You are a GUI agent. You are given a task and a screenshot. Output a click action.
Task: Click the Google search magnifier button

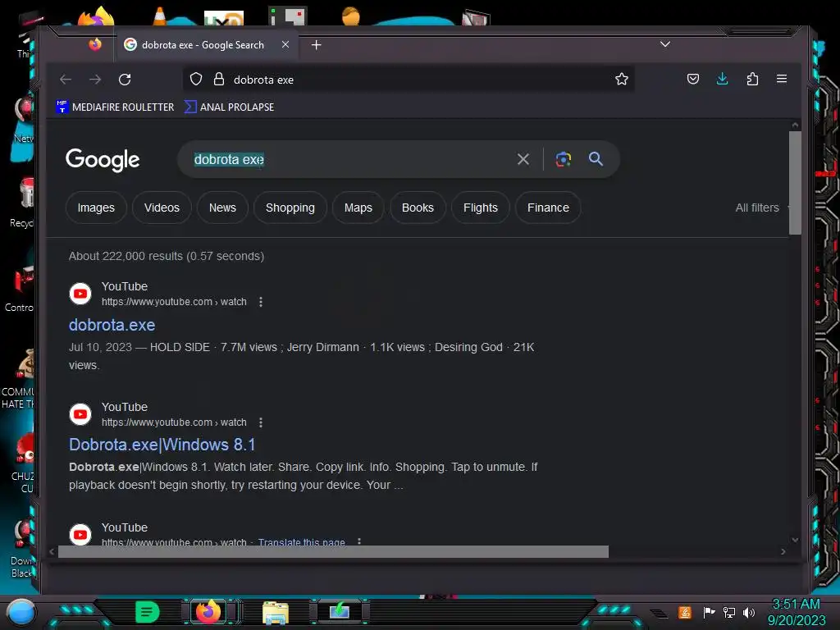596,158
